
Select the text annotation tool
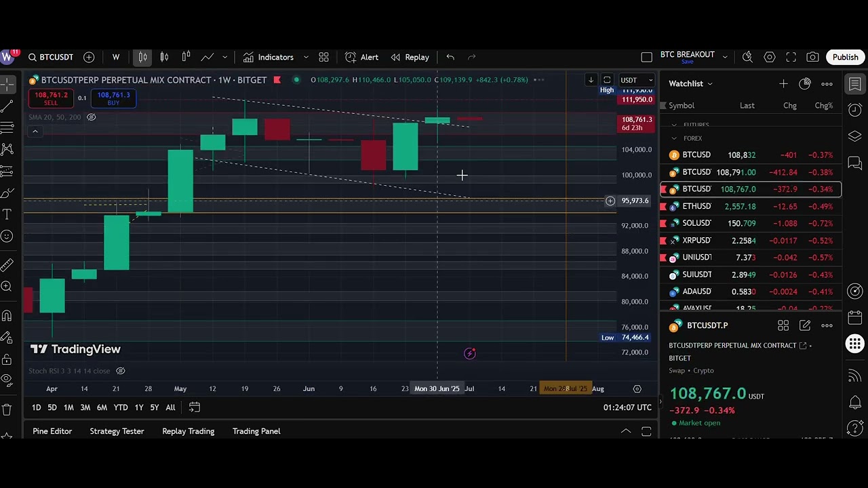coord(7,214)
